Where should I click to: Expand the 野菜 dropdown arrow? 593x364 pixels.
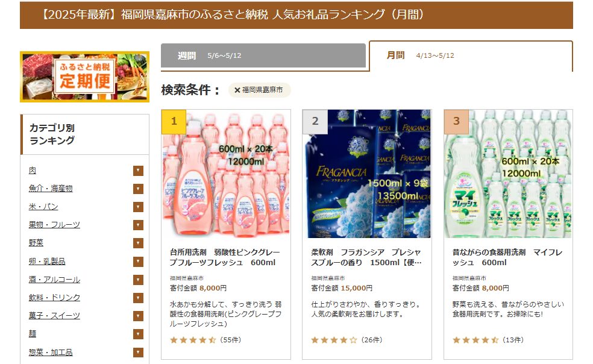[x=138, y=243]
